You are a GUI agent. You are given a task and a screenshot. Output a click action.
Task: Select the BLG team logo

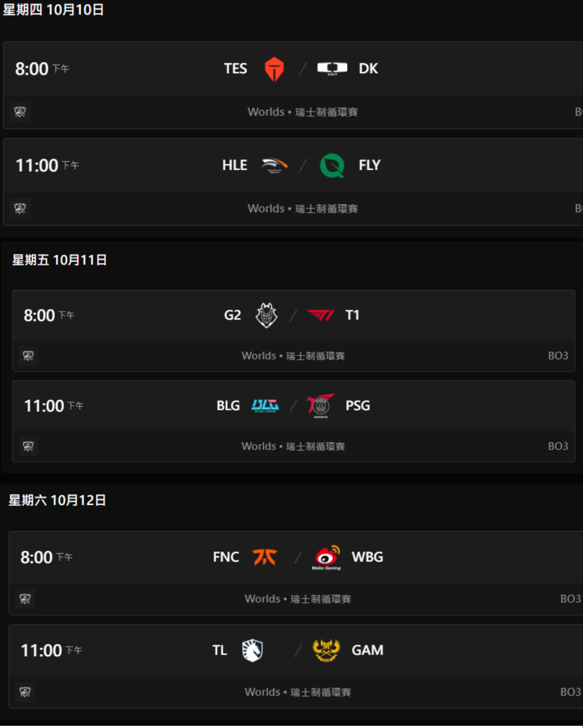point(265,405)
